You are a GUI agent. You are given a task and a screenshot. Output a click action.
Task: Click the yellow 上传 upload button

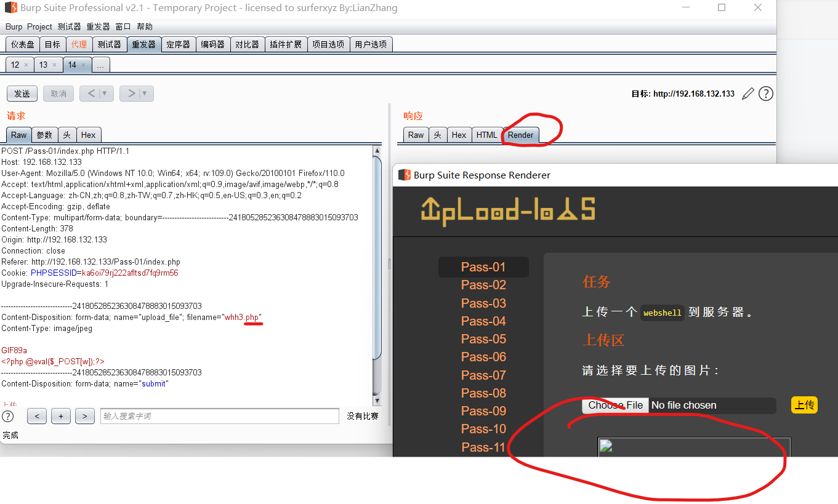pos(804,405)
